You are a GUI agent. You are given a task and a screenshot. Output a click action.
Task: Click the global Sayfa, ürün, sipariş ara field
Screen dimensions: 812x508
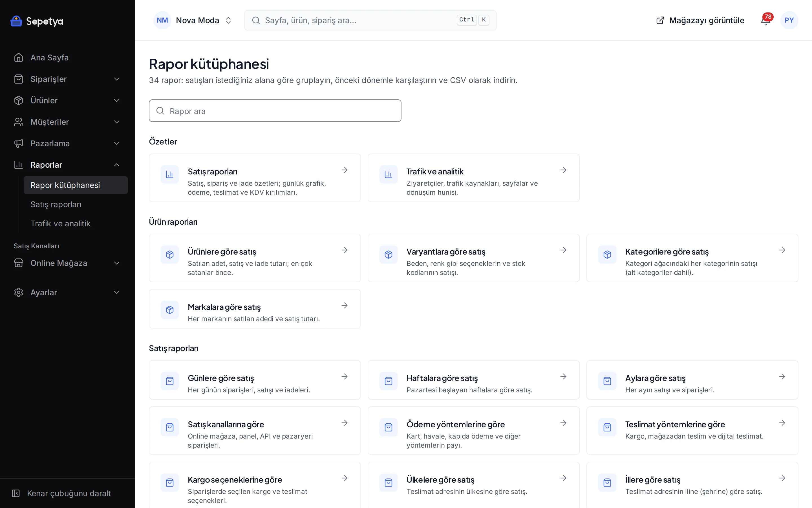pyautogui.click(x=370, y=20)
